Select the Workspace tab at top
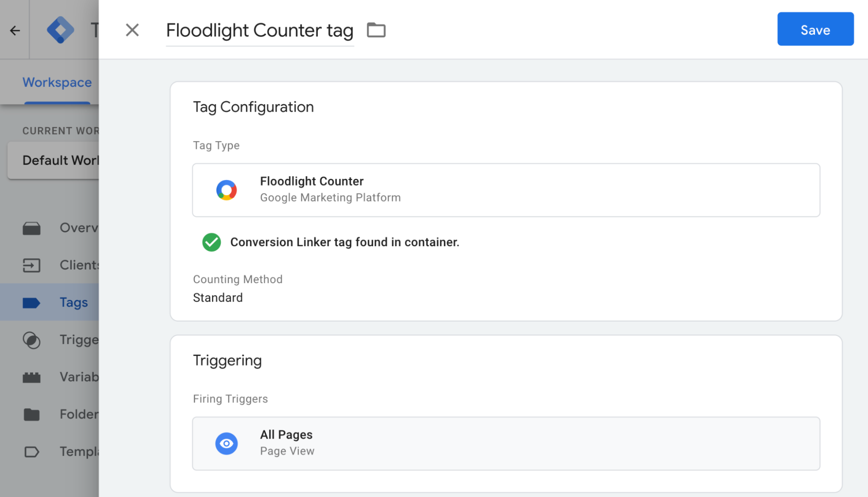 pos(56,83)
